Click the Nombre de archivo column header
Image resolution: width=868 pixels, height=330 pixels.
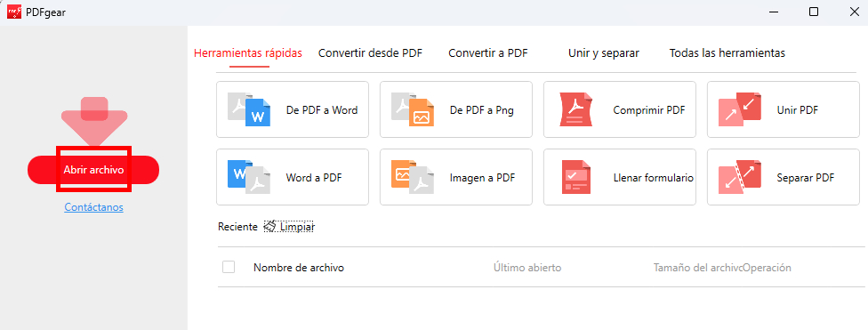(x=299, y=268)
